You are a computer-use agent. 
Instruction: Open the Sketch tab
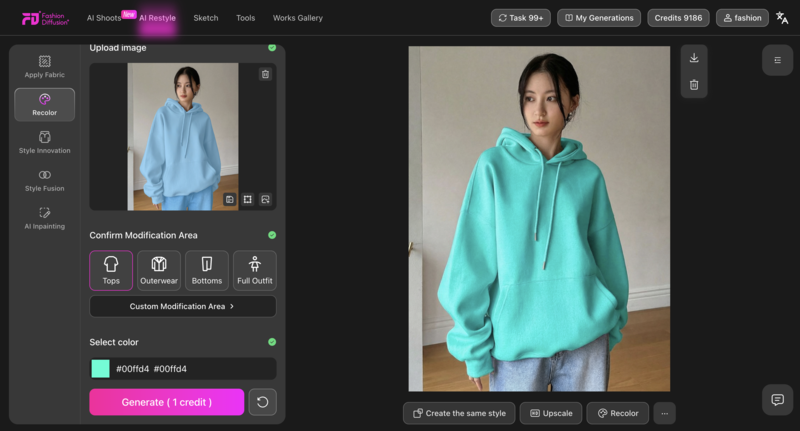[206, 18]
